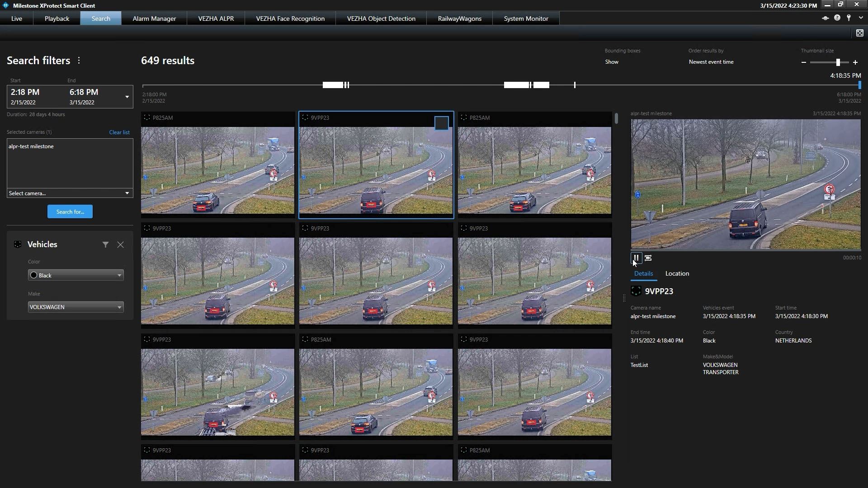Click the first white event block on timeline
This screenshot has width=868, height=488.
(x=333, y=85)
